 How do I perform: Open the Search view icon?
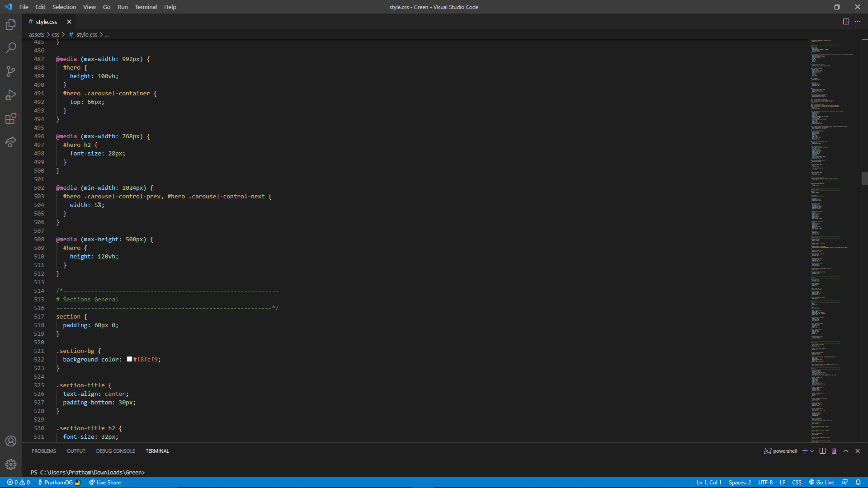coord(11,48)
